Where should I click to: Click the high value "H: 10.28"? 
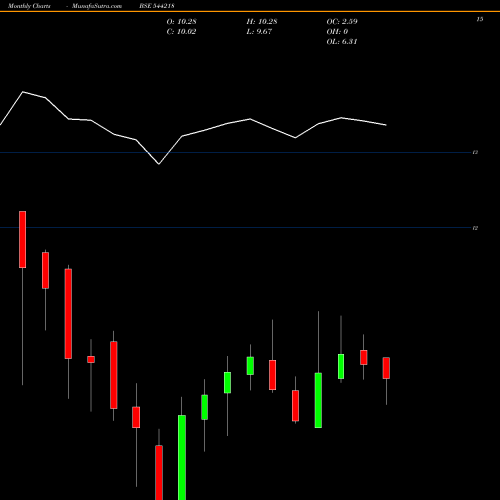pos(262,22)
